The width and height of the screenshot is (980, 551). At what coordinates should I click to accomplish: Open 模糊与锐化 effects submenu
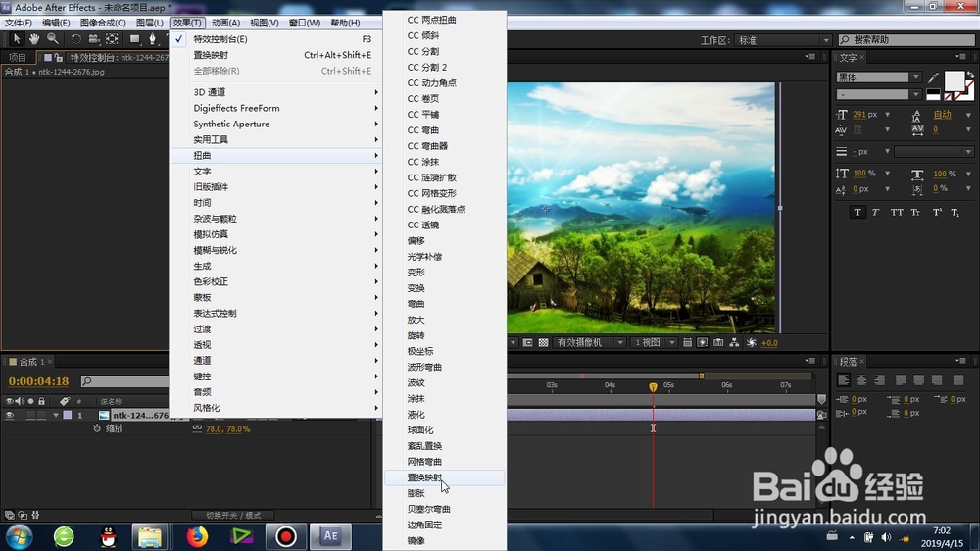[x=275, y=250]
